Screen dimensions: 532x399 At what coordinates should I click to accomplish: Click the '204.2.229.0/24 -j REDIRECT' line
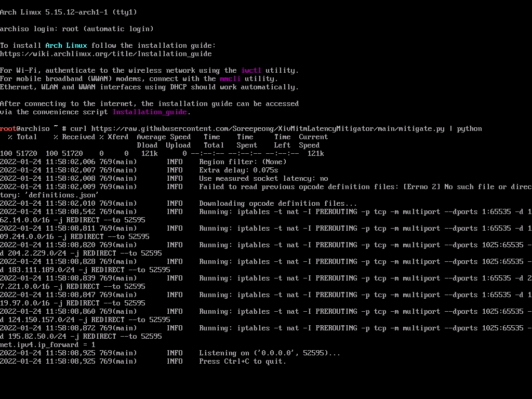click(81, 254)
